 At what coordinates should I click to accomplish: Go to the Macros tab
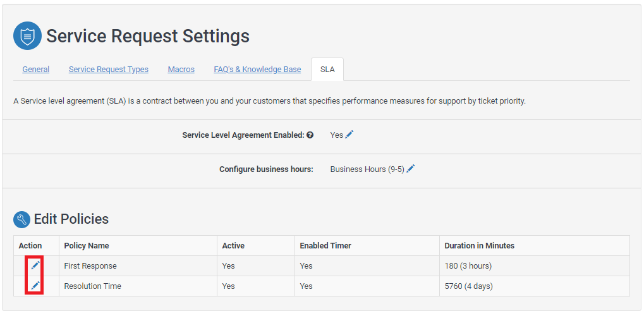coord(181,70)
